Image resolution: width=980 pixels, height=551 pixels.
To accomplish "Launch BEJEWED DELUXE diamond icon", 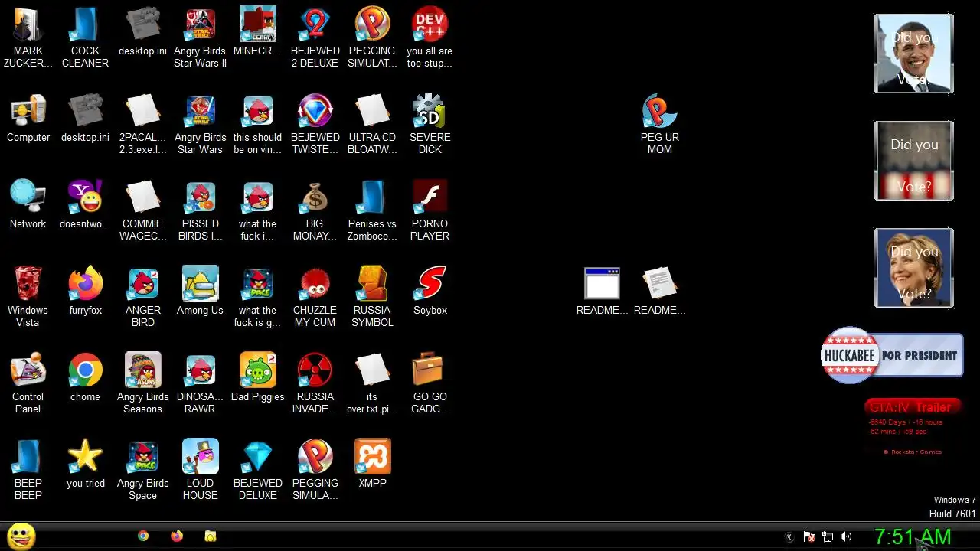I will pyautogui.click(x=258, y=471).
